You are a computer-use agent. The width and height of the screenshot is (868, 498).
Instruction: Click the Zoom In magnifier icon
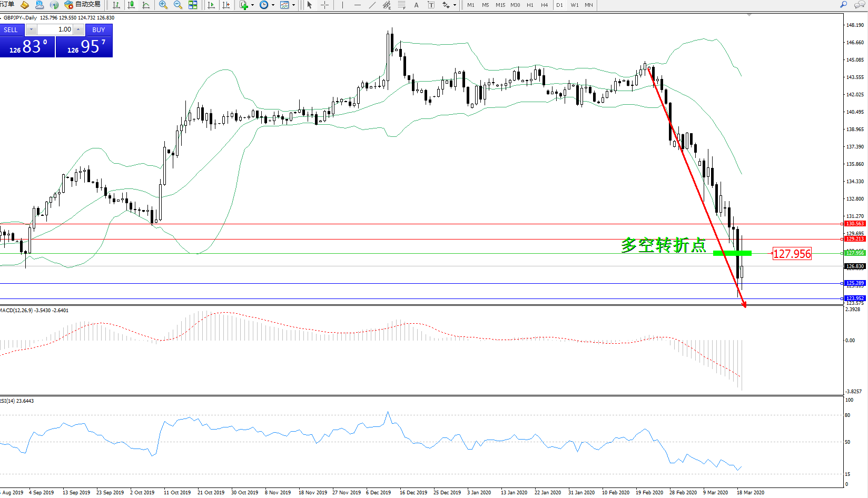click(163, 5)
